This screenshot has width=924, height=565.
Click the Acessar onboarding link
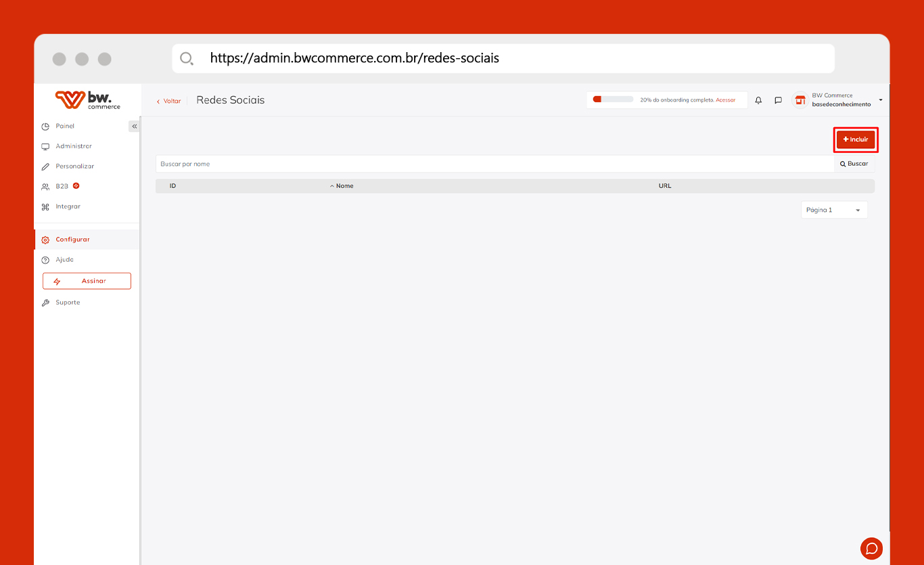click(725, 100)
